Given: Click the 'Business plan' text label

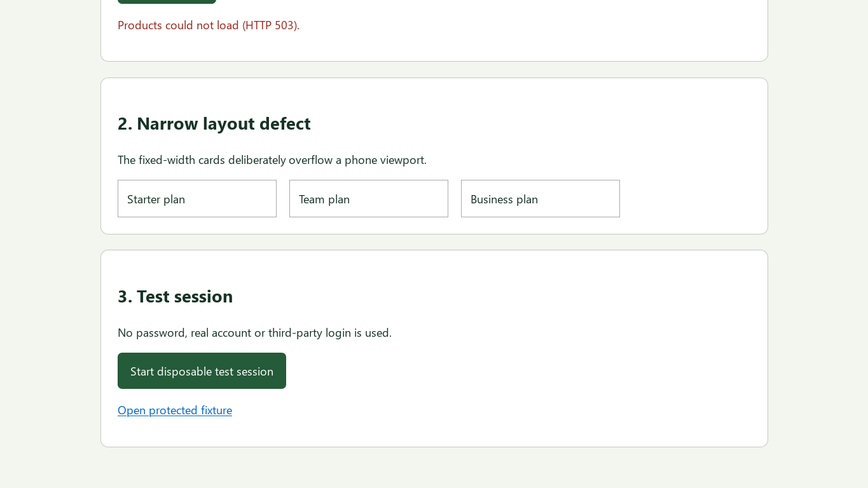Looking at the screenshot, I should [504, 199].
